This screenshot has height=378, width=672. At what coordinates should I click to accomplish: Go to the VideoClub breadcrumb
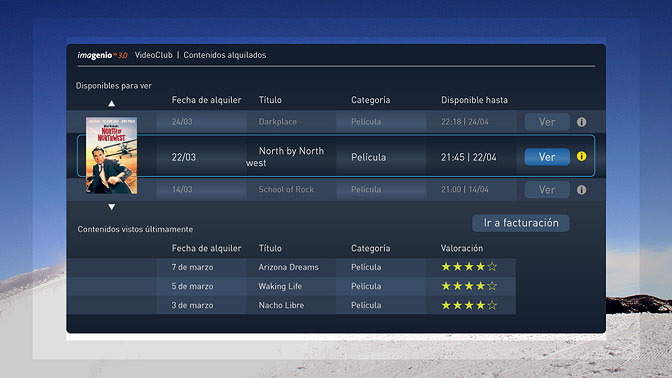pos(153,55)
